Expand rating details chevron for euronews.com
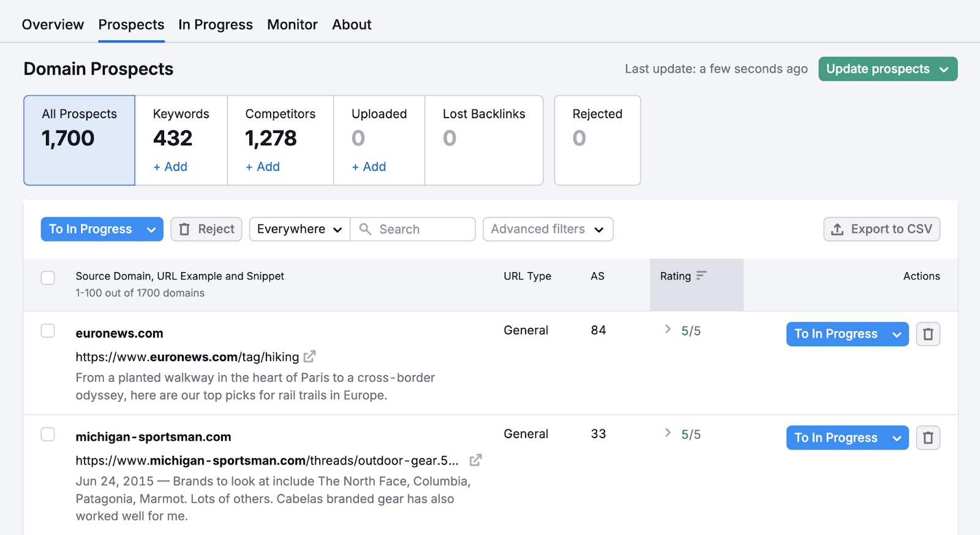The height and width of the screenshot is (535, 980). pyautogui.click(x=668, y=330)
